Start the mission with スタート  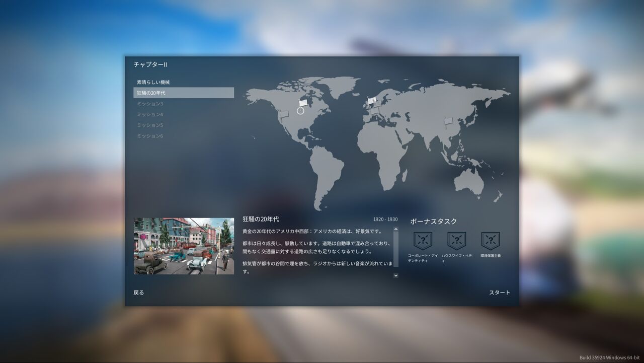pyautogui.click(x=500, y=293)
